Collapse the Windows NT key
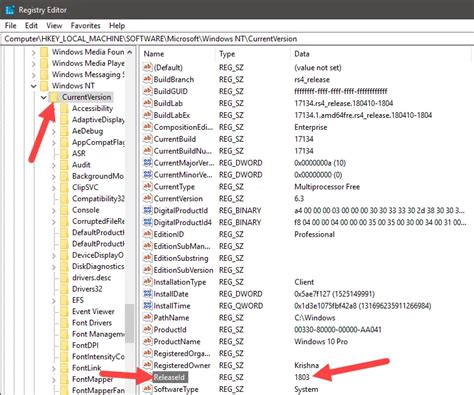 (x=33, y=86)
